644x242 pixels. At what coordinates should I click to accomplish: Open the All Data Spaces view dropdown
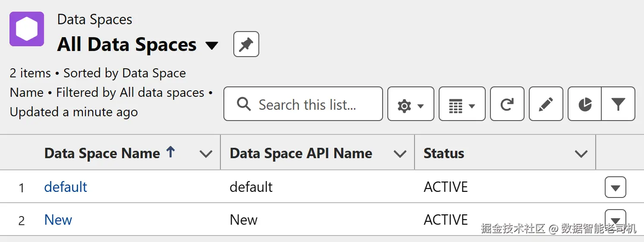(x=211, y=45)
